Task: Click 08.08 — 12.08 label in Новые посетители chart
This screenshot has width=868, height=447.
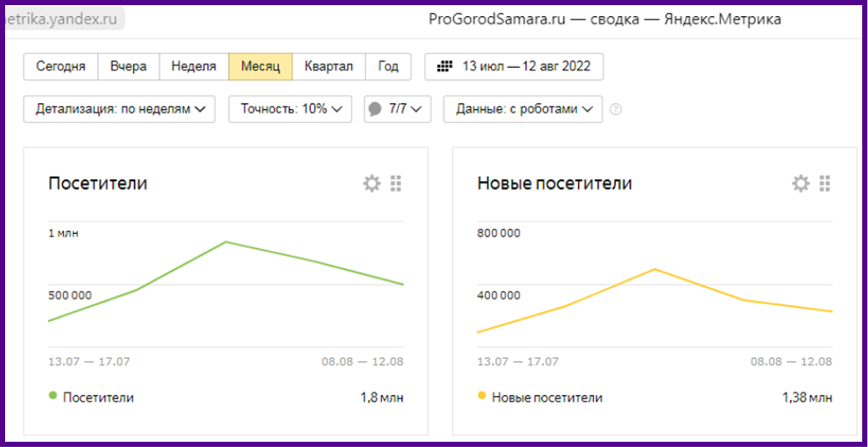Action: click(x=792, y=361)
